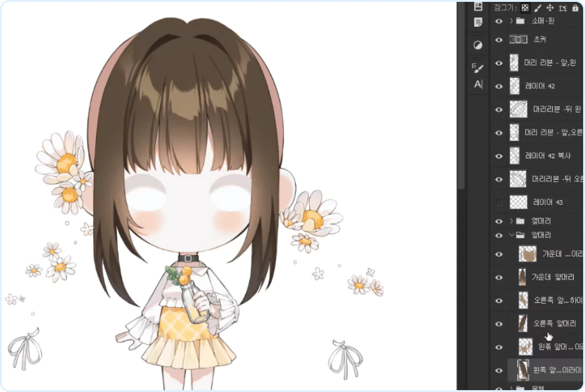Hide the 오른쪽 앞머리 layer
The width and height of the screenshot is (585, 392).
click(x=499, y=324)
